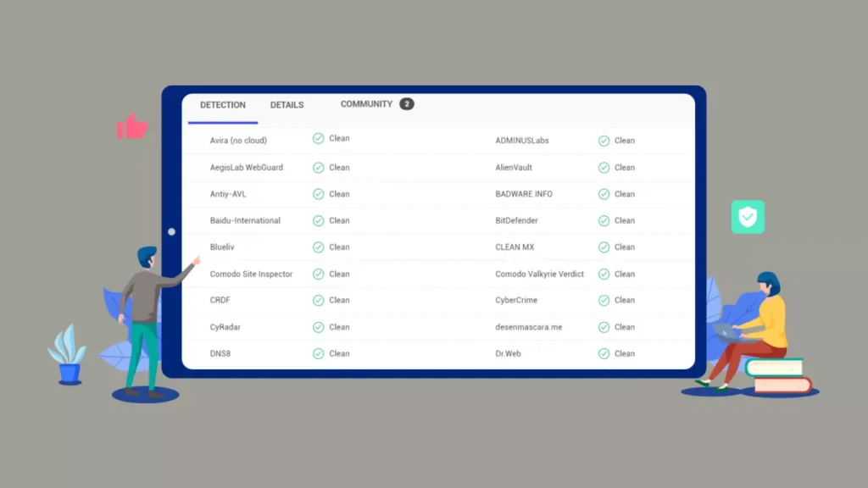This screenshot has height=488, width=868.
Task: Switch to the DETECTION tab
Action: click(223, 105)
